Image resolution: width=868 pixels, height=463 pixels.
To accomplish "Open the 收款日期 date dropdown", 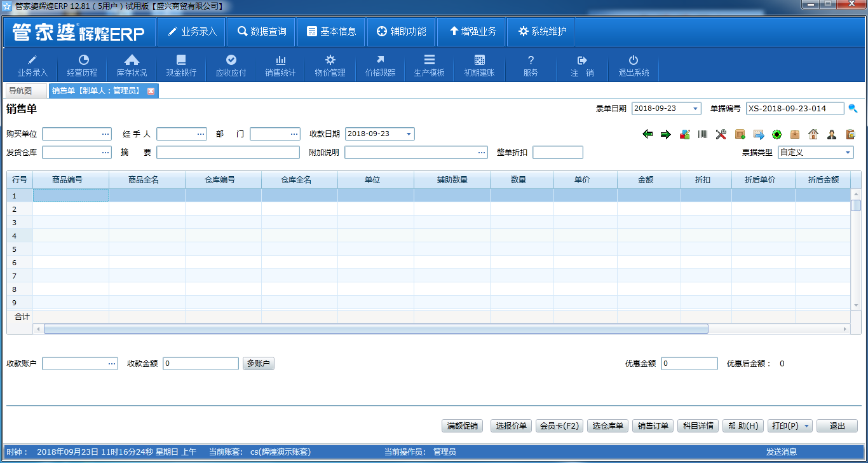I will click(x=409, y=134).
